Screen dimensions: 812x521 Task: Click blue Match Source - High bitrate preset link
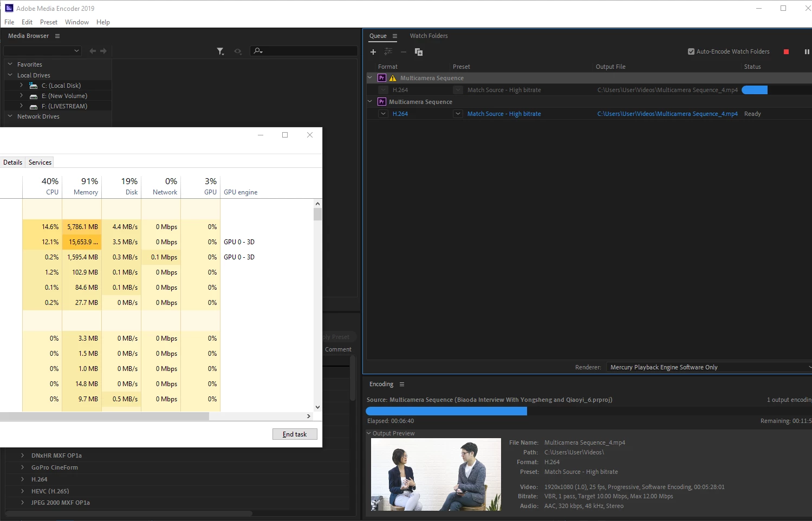pyautogui.click(x=504, y=114)
